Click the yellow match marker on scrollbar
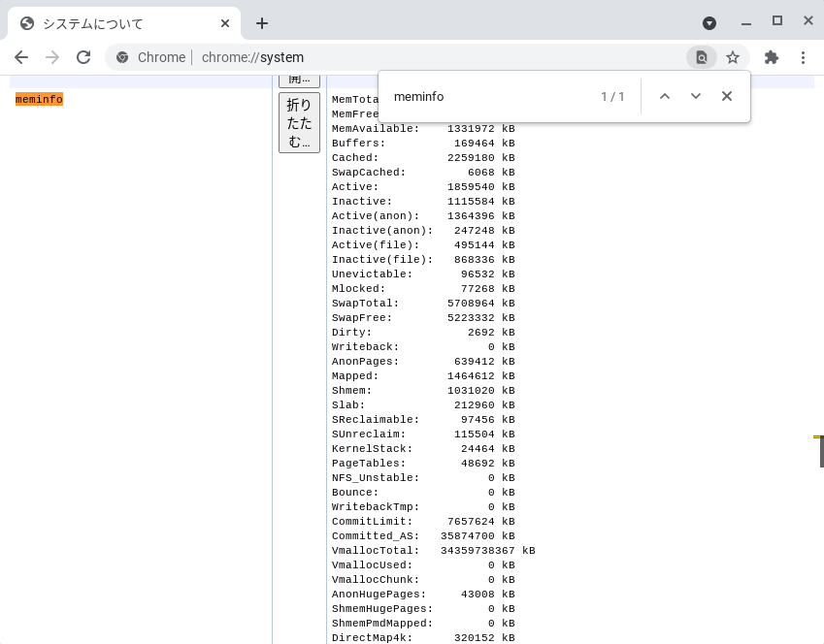The width and height of the screenshot is (824, 644). (818, 437)
